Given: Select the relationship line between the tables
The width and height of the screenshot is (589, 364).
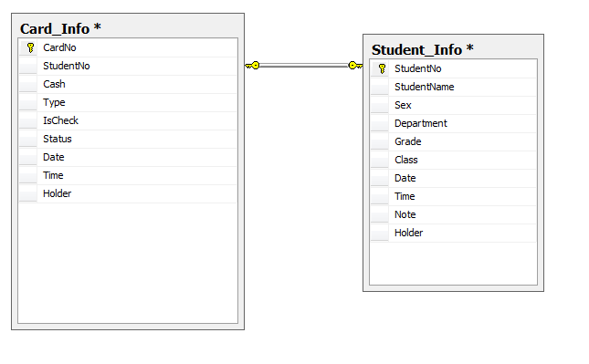Looking at the screenshot, I should (303, 66).
